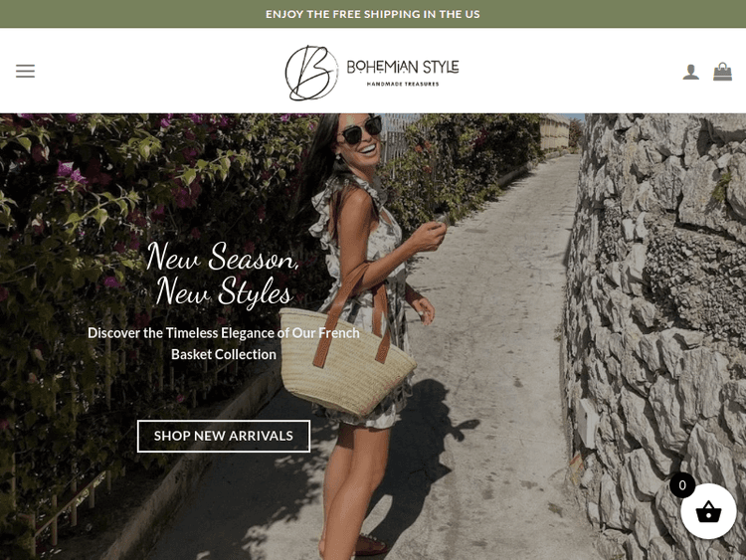
Task: Click the New Season, New Styles heading
Action: (223, 274)
